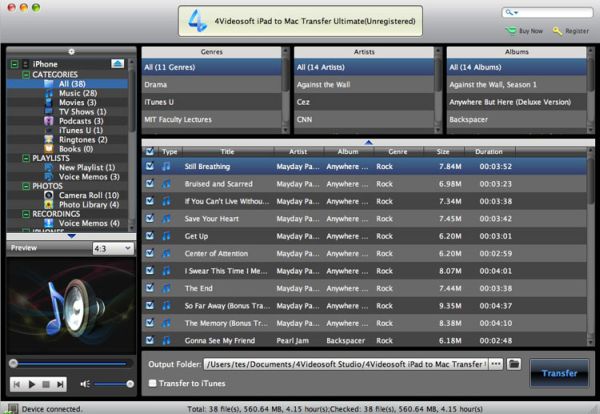
Task: Click music note icon of Still Breathing
Action: (166, 166)
